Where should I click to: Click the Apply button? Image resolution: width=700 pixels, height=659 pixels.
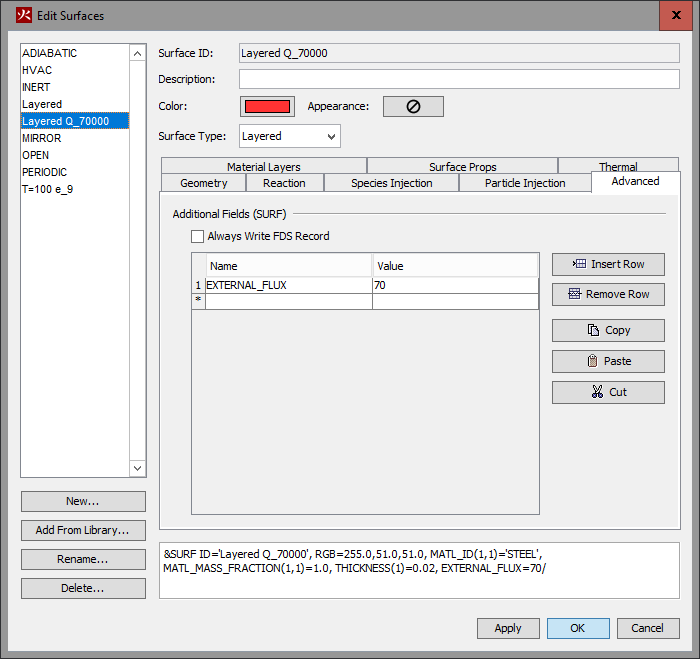pos(508,628)
